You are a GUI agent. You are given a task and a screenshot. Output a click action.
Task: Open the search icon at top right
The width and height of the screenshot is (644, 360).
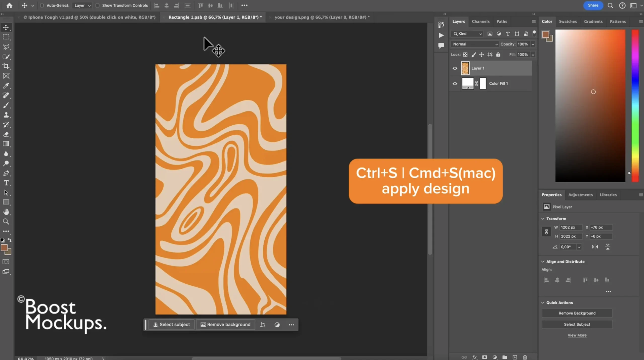[x=610, y=6]
